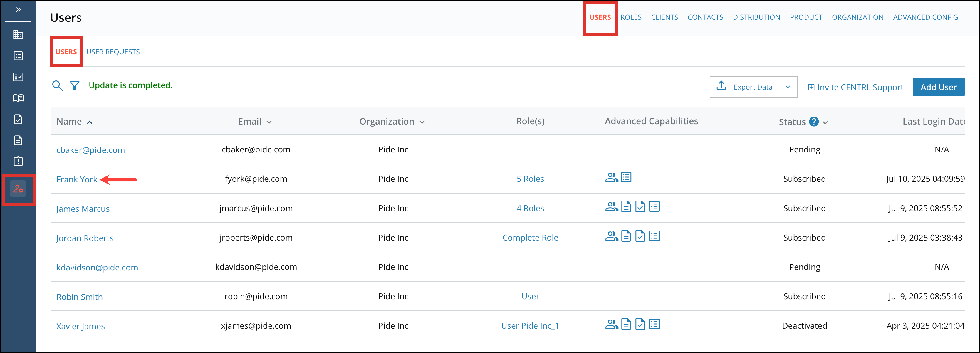
Task: Open the clipboard alert sidebar icon
Action: click(18, 161)
